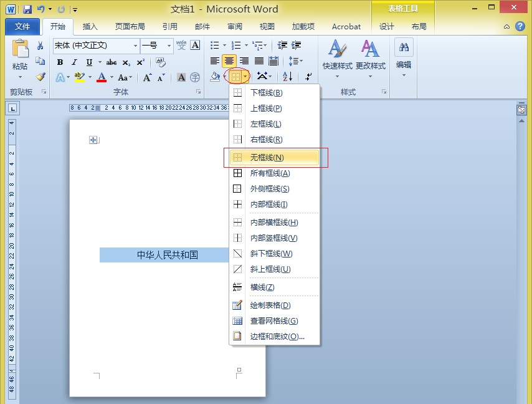Switch to the 设计 Design tab
The width and height of the screenshot is (532, 404).
pyautogui.click(x=386, y=26)
